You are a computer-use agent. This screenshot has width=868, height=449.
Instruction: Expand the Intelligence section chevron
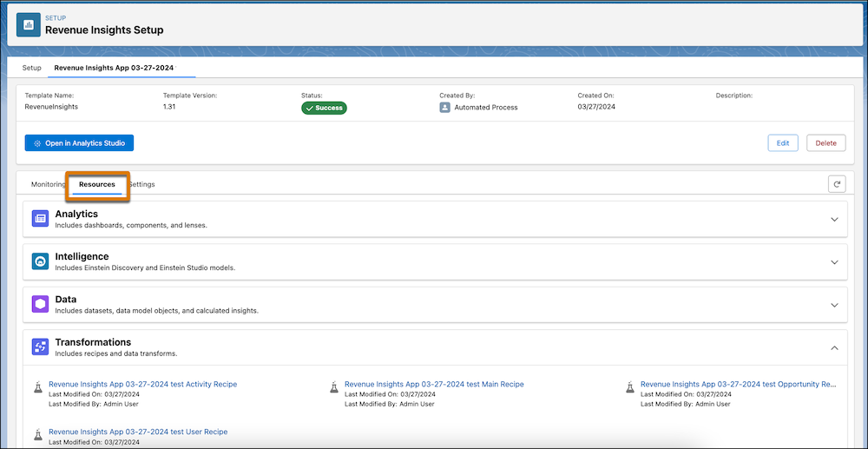pyautogui.click(x=835, y=262)
